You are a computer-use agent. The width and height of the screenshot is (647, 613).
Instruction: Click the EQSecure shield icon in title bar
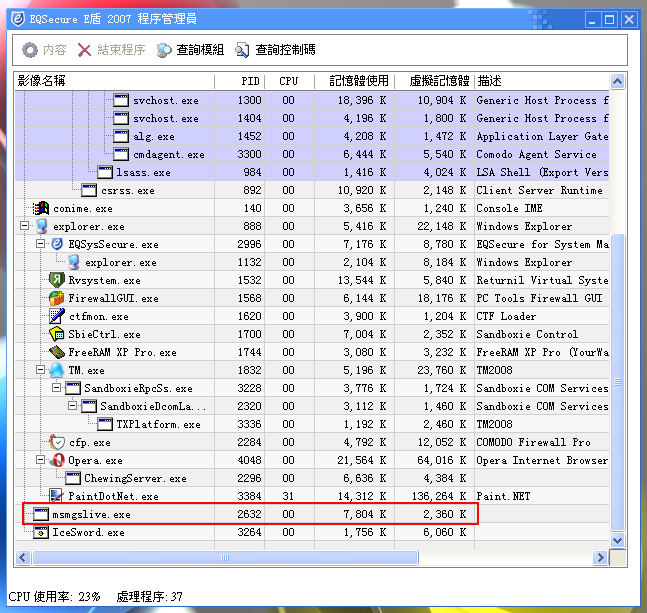(x=18, y=19)
